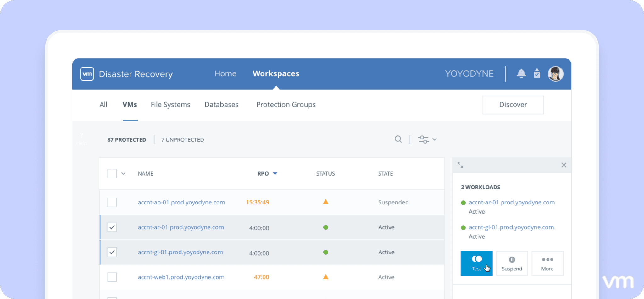644x299 pixels.
Task: Toggle the select-all checkbox in table header
Action: (112, 173)
